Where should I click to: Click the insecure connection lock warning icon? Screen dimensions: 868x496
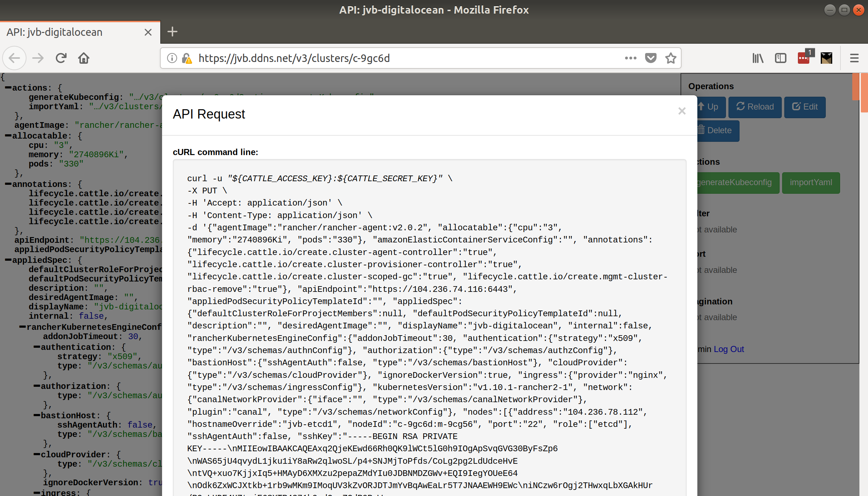coord(187,58)
